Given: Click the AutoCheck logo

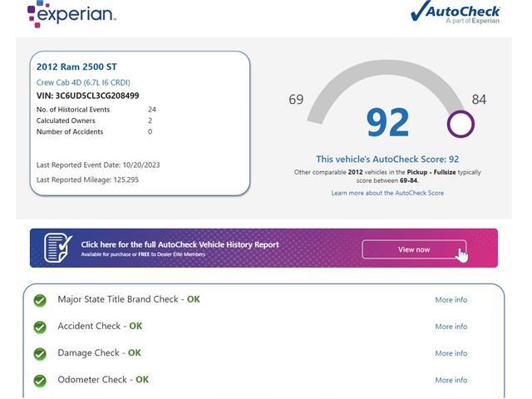Looking at the screenshot, I should (x=455, y=12).
